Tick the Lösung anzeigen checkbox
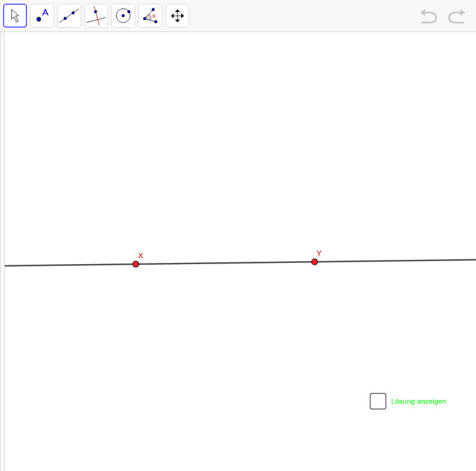Screen dimensions: 476x471 (378, 401)
